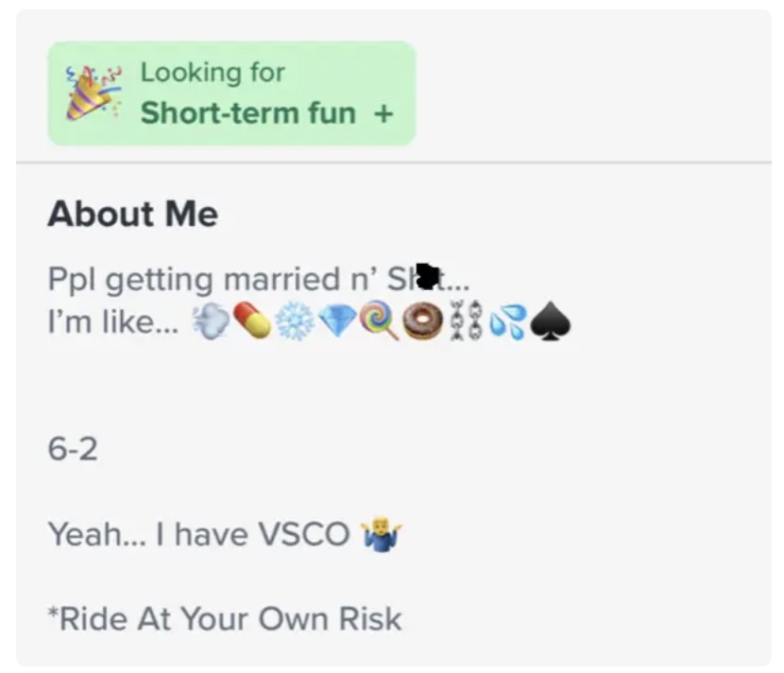Click the Yeah... I have VSCO text
784x673 pixels.
(x=199, y=535)
